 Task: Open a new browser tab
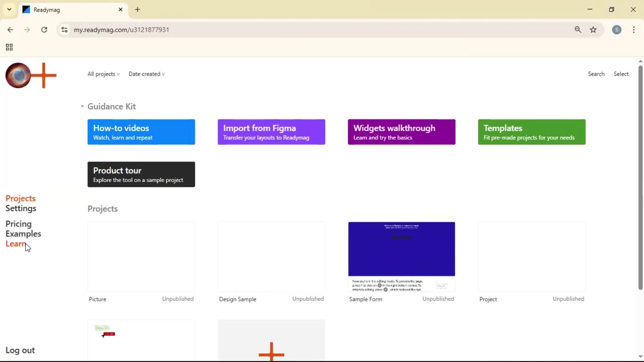click(138, 9)
